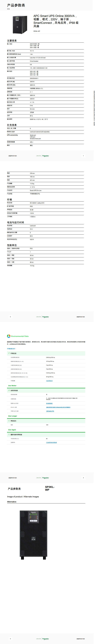Click the Environmental Data circular logo icon
Viewport: 96px width, 644px height.
9,336
